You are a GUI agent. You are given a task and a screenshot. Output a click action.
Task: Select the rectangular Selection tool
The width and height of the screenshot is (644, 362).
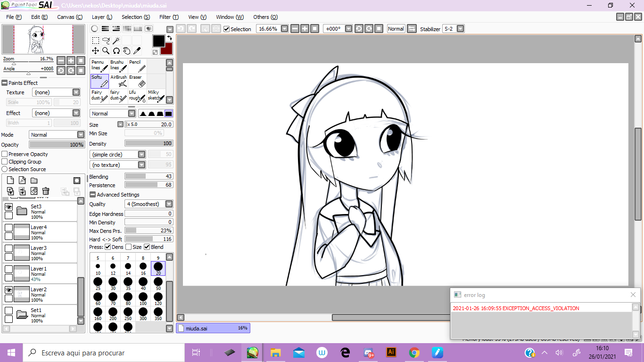point(95,41)
